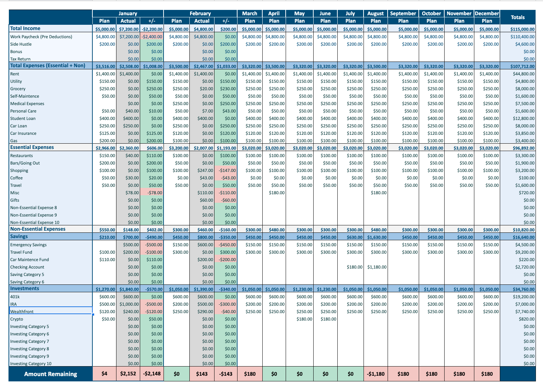This screenshot has height=392, width=543.
Task: Click the $1,000.00 January IRA actual
Action: (128, 304)
